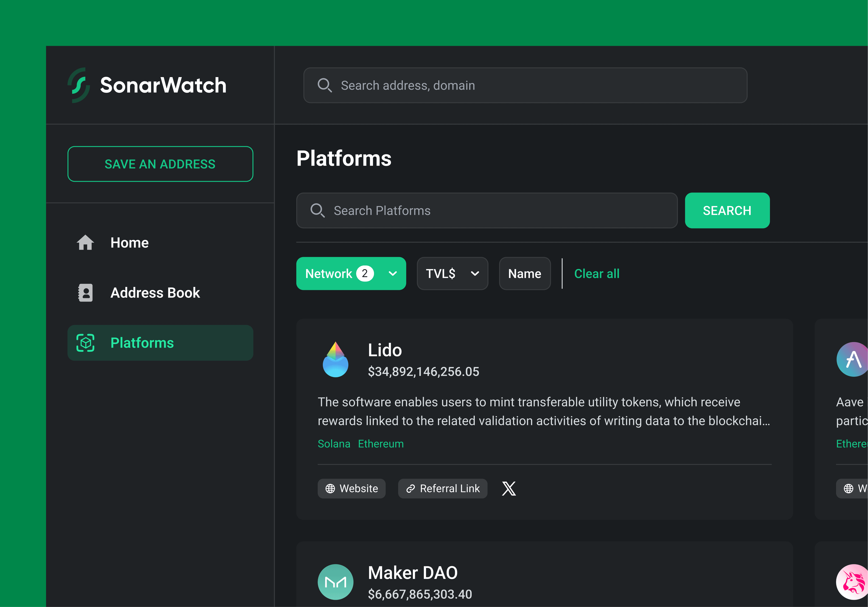Sort platforms by Name

525,273
